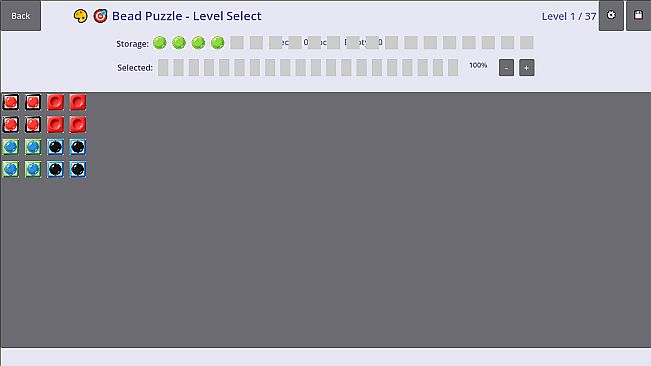Click the last empty Selected slot
Viewport: 651px width, 366px height.
point(453,68)
